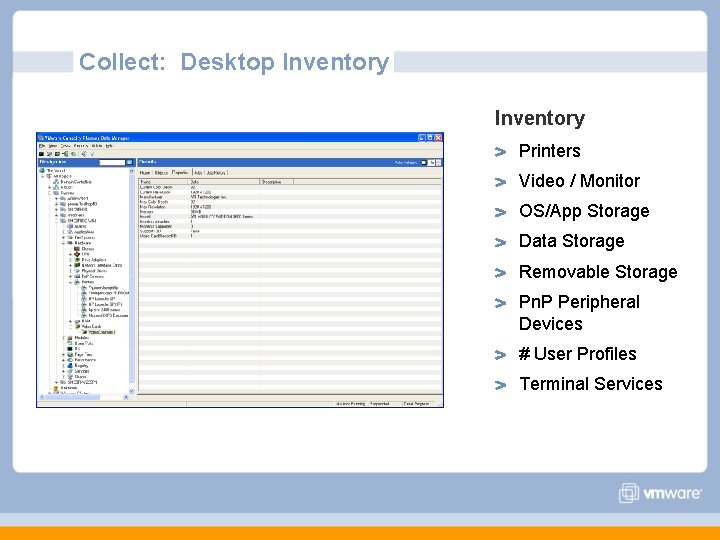This screenshot has height=540, width=720.
Task: Click the search go button beside navigation field
Action: click(x=129, y=162)
